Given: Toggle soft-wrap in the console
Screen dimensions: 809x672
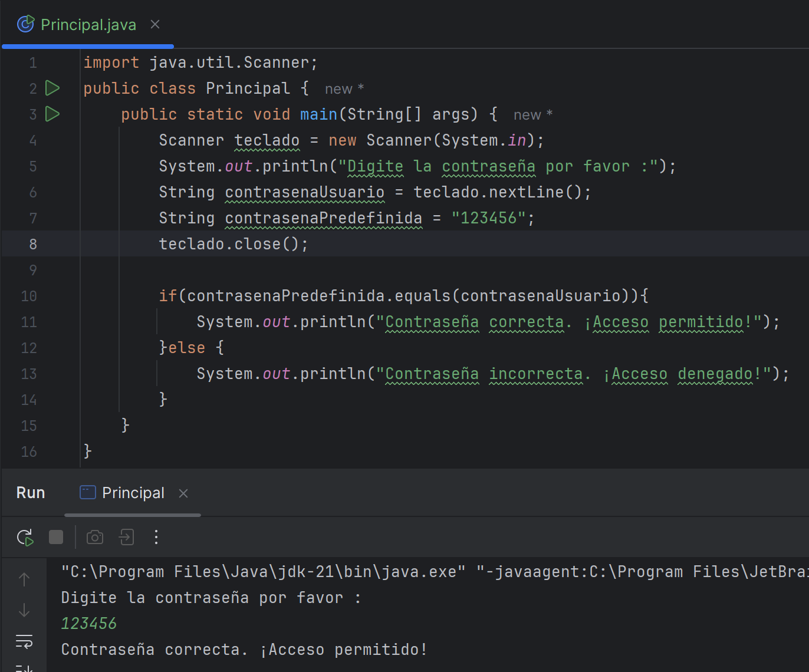Looking at the screenshot, I should point(24,641).
